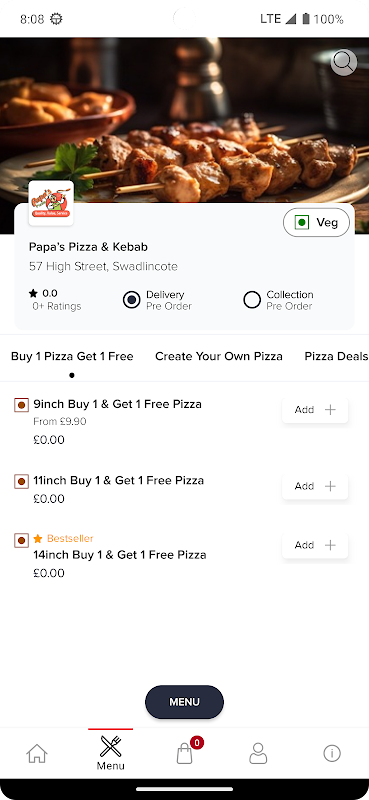Switch to Create Your Own Pizza tab
The height and width of the screenshot is (800, 369).
click(x=218, y=356)
